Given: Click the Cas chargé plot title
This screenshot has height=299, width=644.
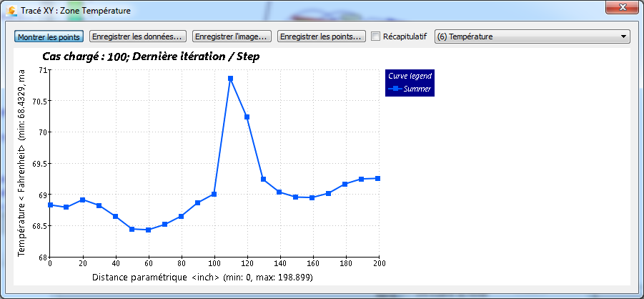Looking at the screenshot, I should click(151, 57).
